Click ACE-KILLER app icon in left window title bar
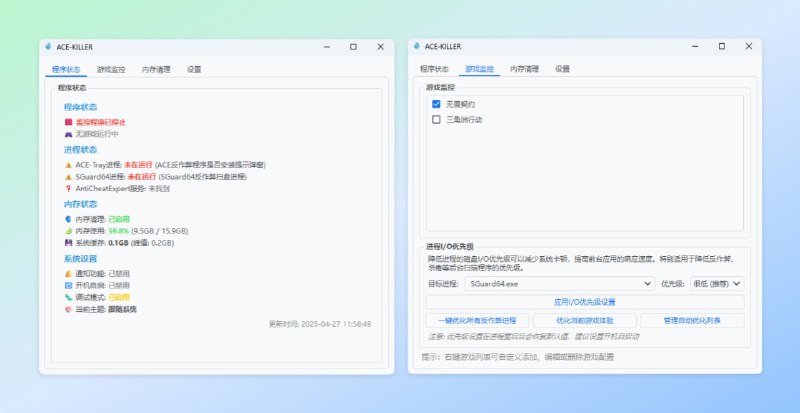 [48, 46]
